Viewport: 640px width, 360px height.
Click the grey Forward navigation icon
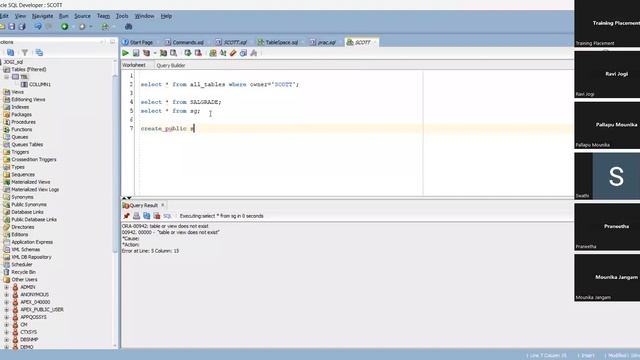pos(82,27)
